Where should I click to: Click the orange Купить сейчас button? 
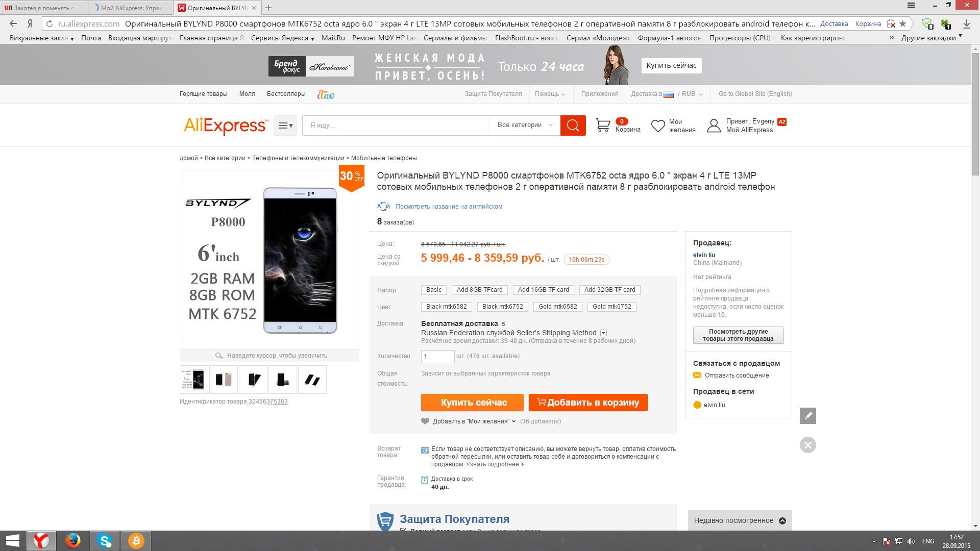click(x=472, y=403)
